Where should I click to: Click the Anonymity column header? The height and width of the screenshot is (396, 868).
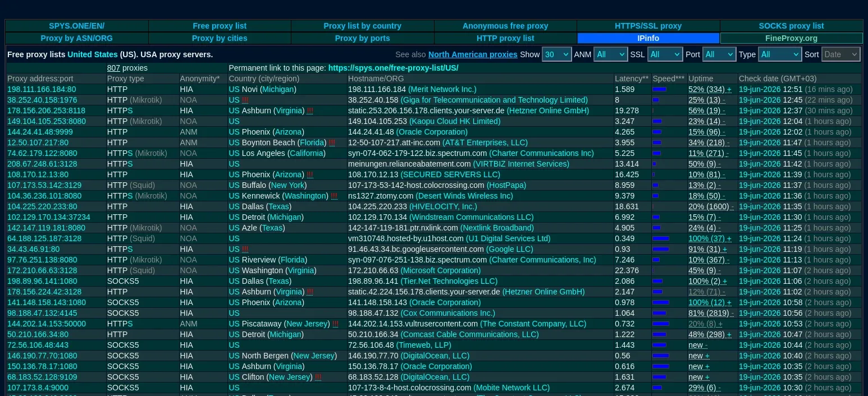click(x=200, y=79)
